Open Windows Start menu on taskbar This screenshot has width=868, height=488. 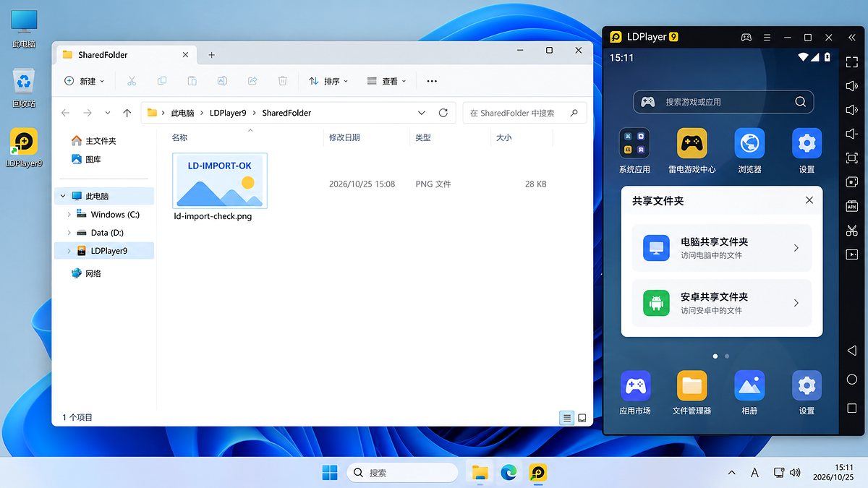330,473
